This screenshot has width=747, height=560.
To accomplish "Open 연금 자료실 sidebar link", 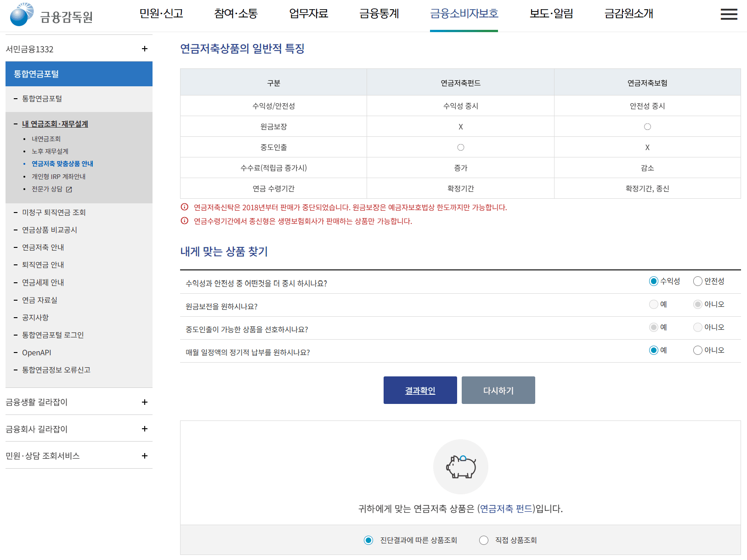I will 40,300.
